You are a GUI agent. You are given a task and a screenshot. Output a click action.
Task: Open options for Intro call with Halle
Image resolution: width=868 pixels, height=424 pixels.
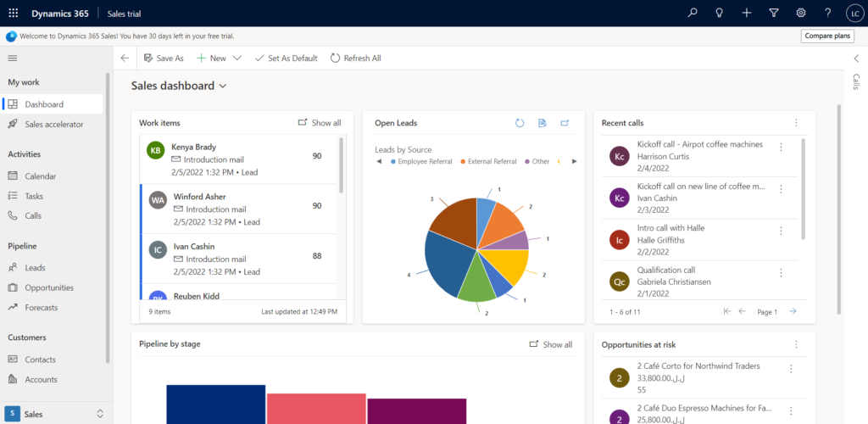[x=781, y=231]
